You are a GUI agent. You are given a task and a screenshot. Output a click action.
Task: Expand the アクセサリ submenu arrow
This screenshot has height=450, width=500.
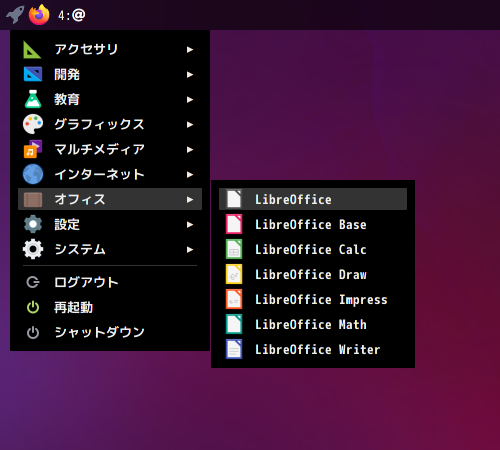tap(190, 50)
